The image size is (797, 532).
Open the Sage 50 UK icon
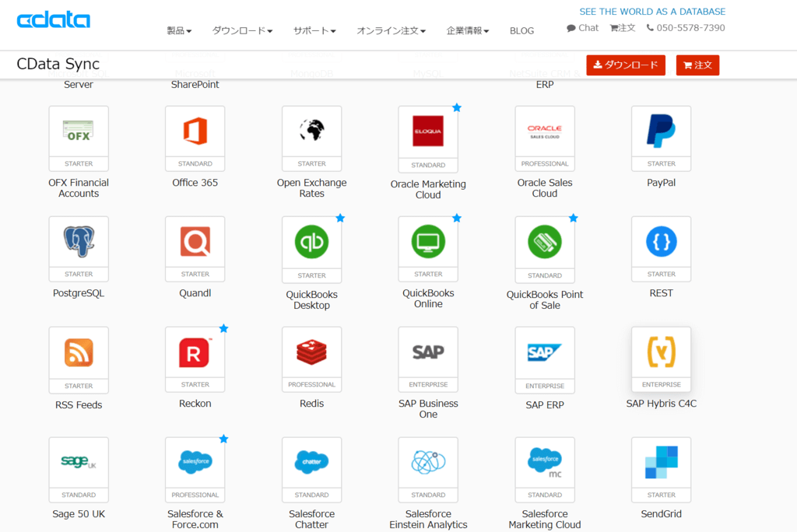click(79, 462)
